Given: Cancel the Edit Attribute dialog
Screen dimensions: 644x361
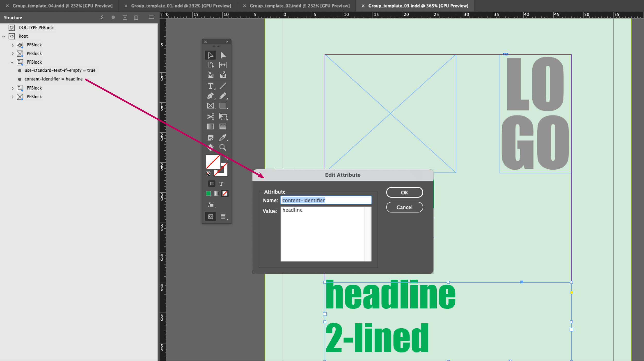Looking at the screenshot, I should pyautogui.click(x=404, y=207).
